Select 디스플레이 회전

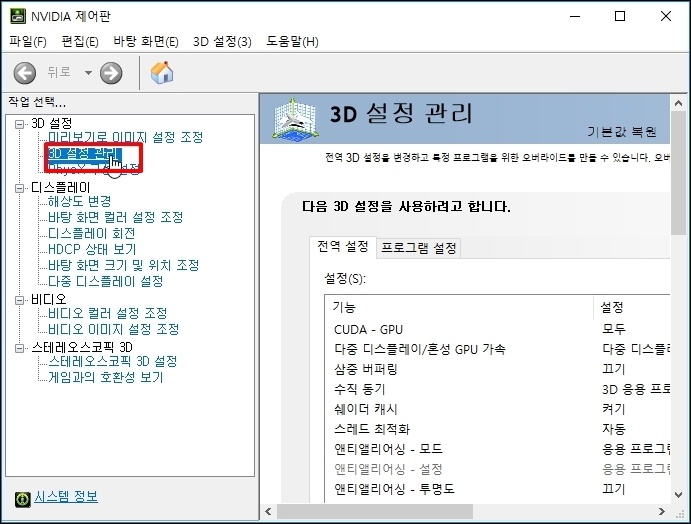coord(91,233)
